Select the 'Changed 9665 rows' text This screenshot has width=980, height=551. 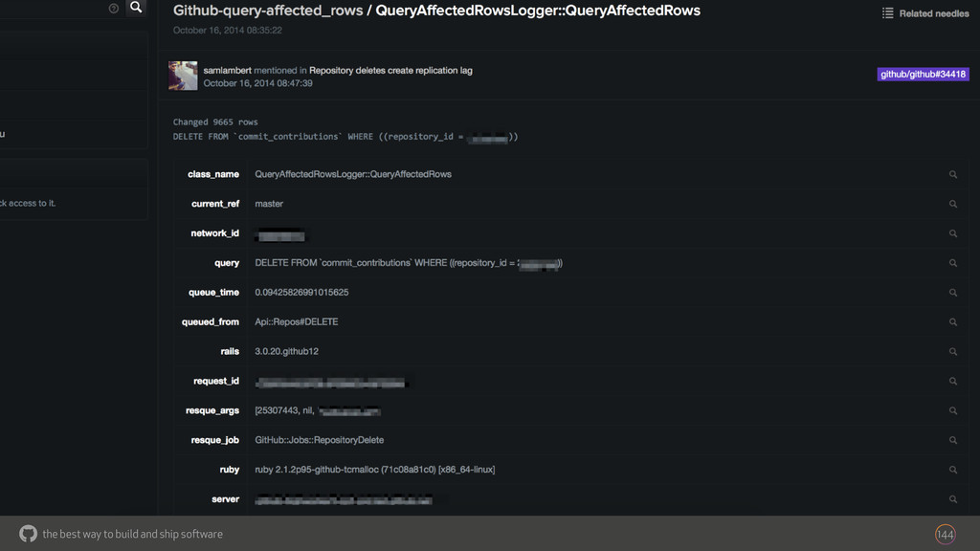(x=215, y=121)
